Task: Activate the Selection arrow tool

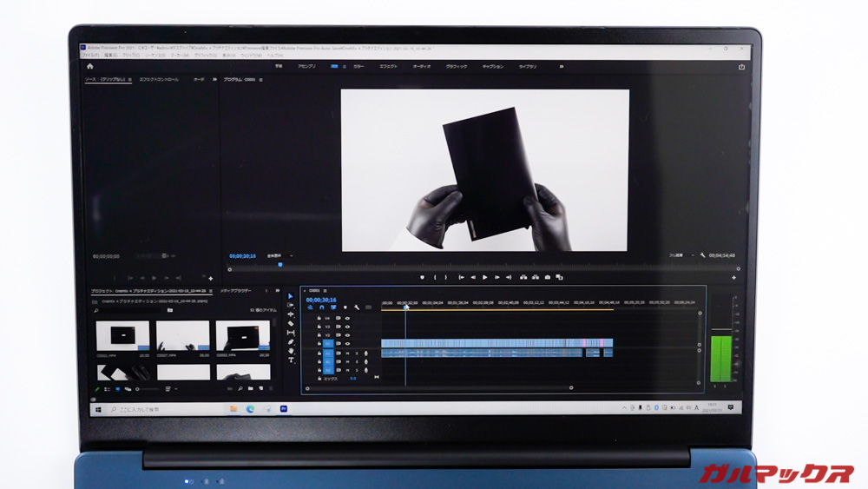Action: click(x=291, y=296)
